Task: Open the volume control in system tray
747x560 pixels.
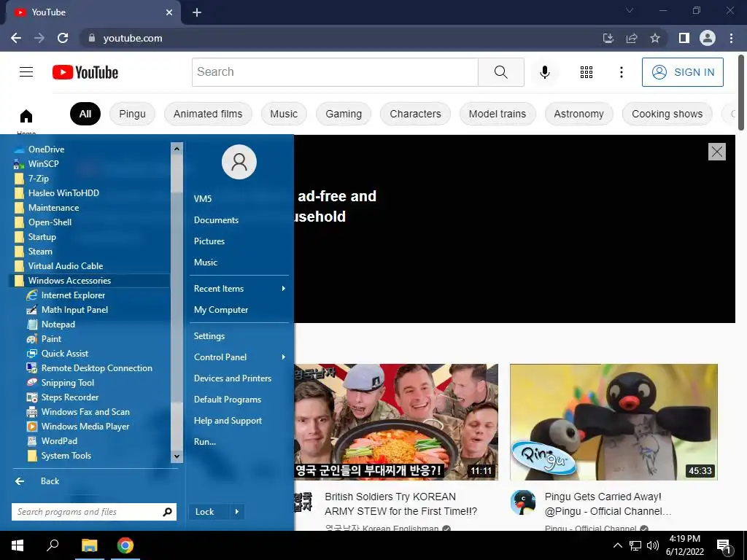Action: (653, 545)
